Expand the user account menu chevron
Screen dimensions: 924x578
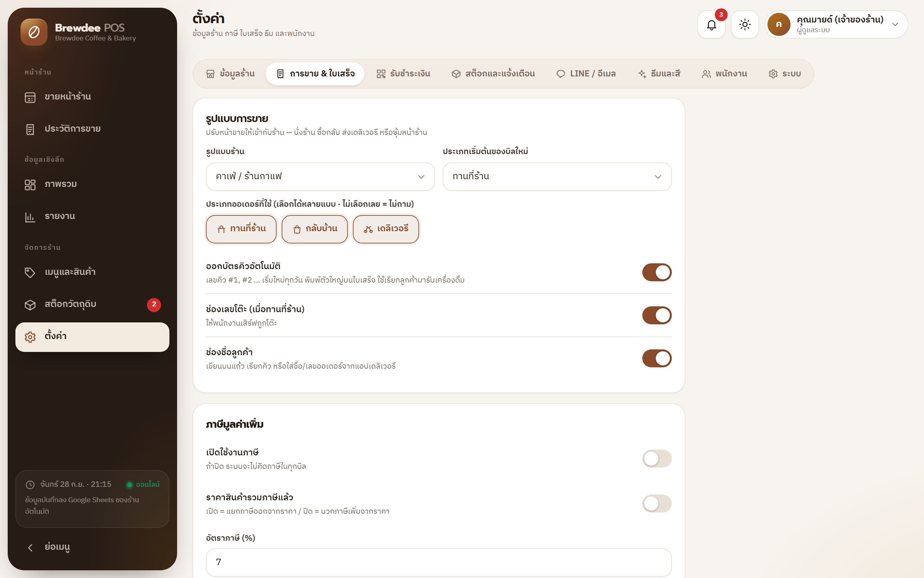coord(895,25)
